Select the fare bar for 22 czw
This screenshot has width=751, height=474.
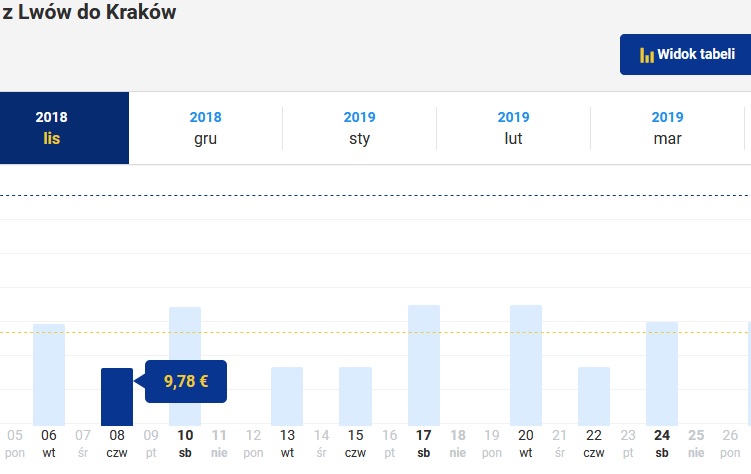pos(594,396)
